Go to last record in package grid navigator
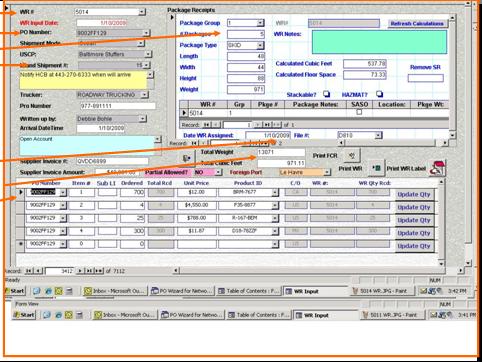The image size is (482, 362). (x=267, y=125)
